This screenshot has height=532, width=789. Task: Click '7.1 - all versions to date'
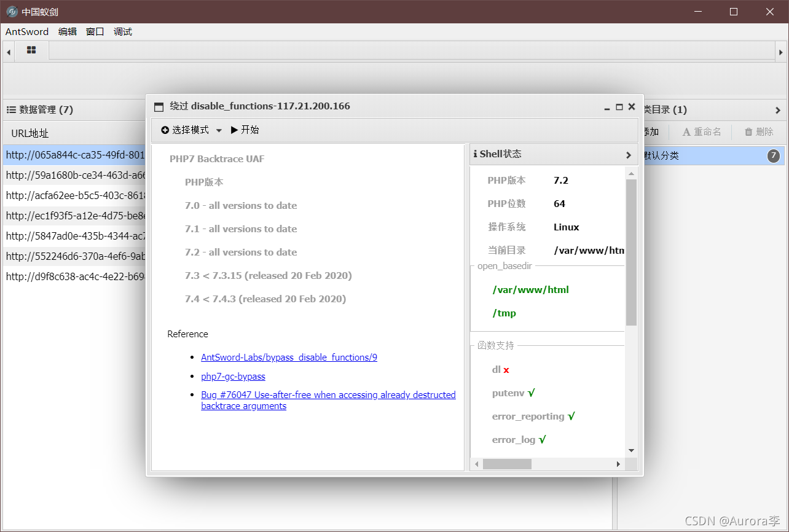click(x=241, y=229)
